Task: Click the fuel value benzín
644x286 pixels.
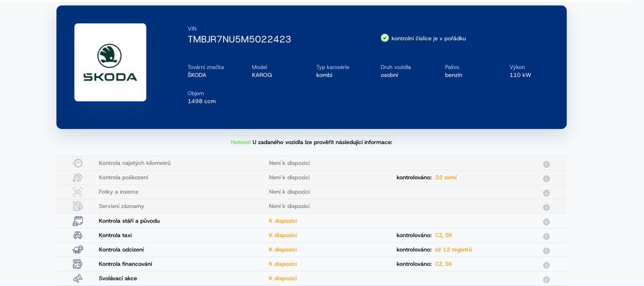Action: tap(453, 75)
